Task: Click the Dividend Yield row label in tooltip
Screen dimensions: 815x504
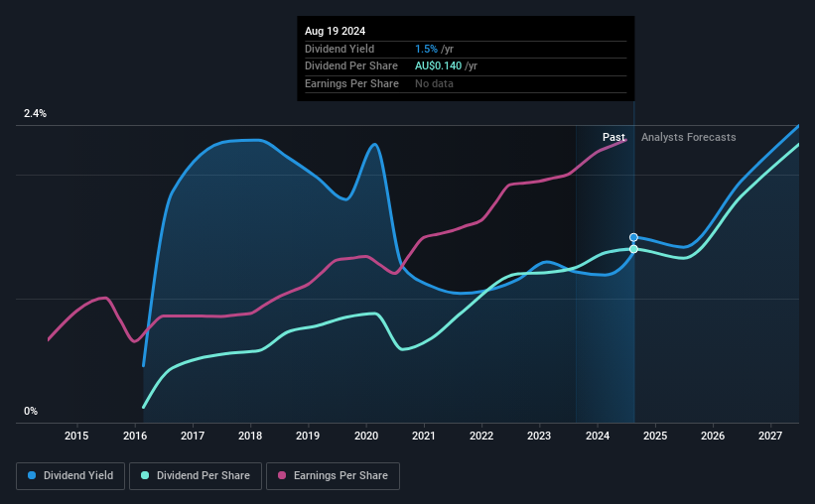Action: [340, 49]
